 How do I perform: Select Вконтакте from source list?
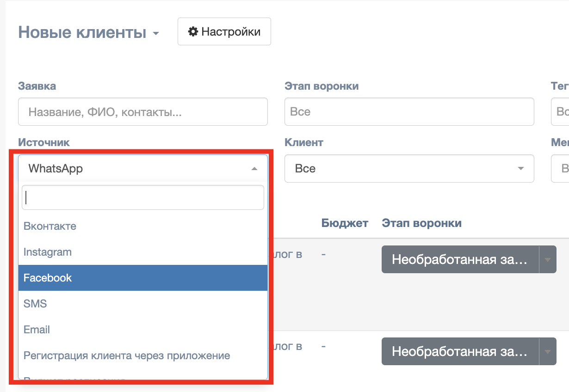(x=143, y=226)
